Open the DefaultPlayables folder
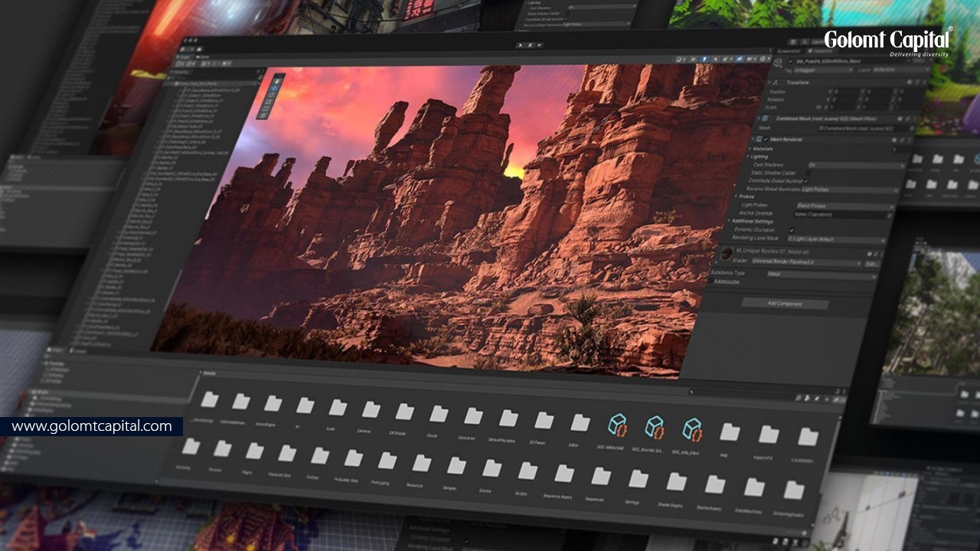 tap(508, 418)
